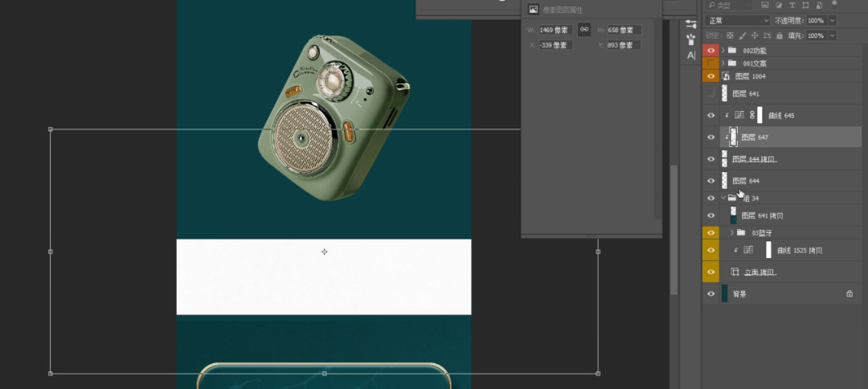Click the opacity 100% value field
Image resolution: width=868 pixels, height=389 pixels.
click(x=817, y=20)
